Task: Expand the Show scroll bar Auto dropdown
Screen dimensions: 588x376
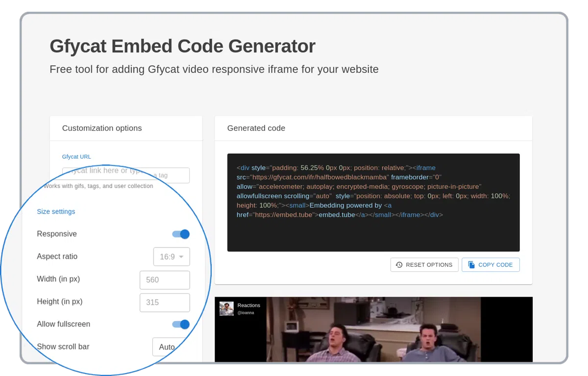Action: click(x=169, y=347)
